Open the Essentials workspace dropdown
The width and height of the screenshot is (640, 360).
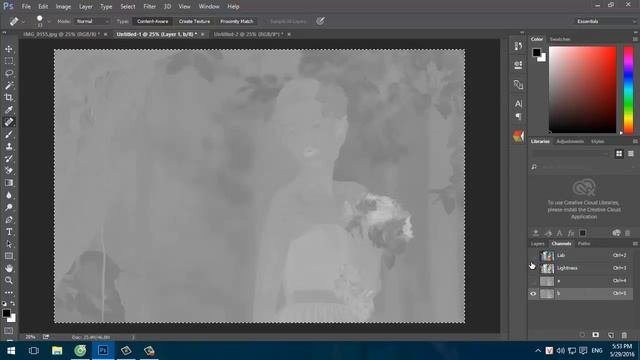click(x=606, y=21)
